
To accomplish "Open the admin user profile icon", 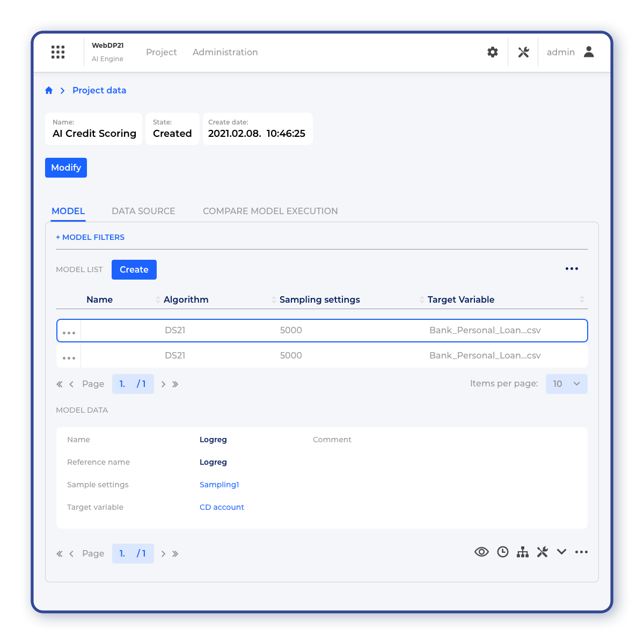I will [589, 52].
